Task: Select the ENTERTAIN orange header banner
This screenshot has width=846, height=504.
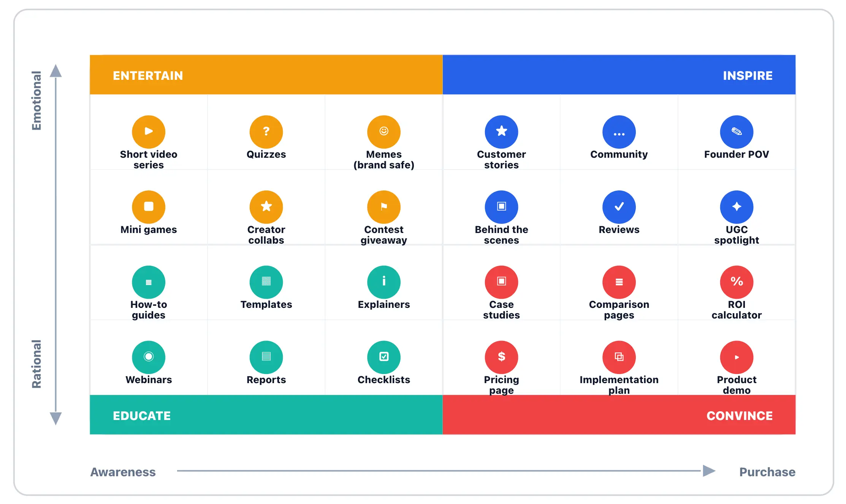Action: click(x=266, y=75)
